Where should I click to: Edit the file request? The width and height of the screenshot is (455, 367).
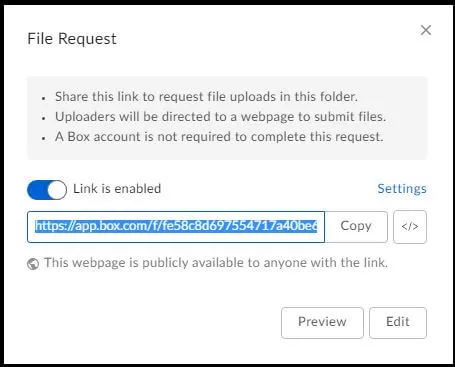398,322
